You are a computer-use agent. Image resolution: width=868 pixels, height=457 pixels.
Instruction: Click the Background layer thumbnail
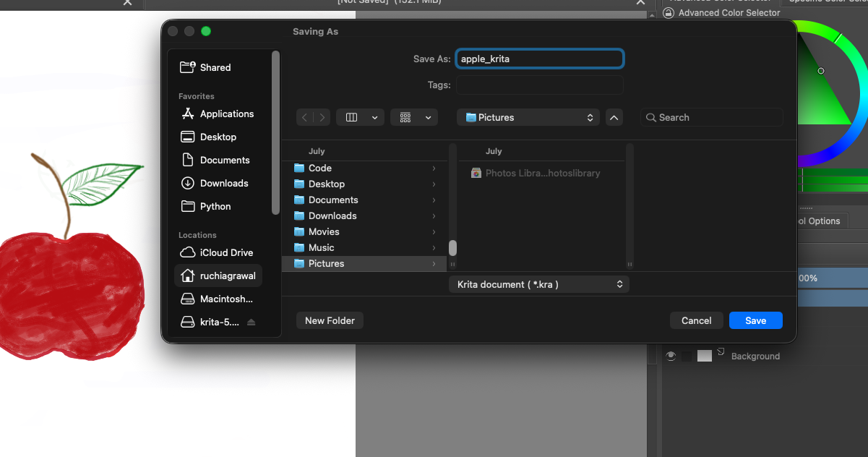point(705,356)
